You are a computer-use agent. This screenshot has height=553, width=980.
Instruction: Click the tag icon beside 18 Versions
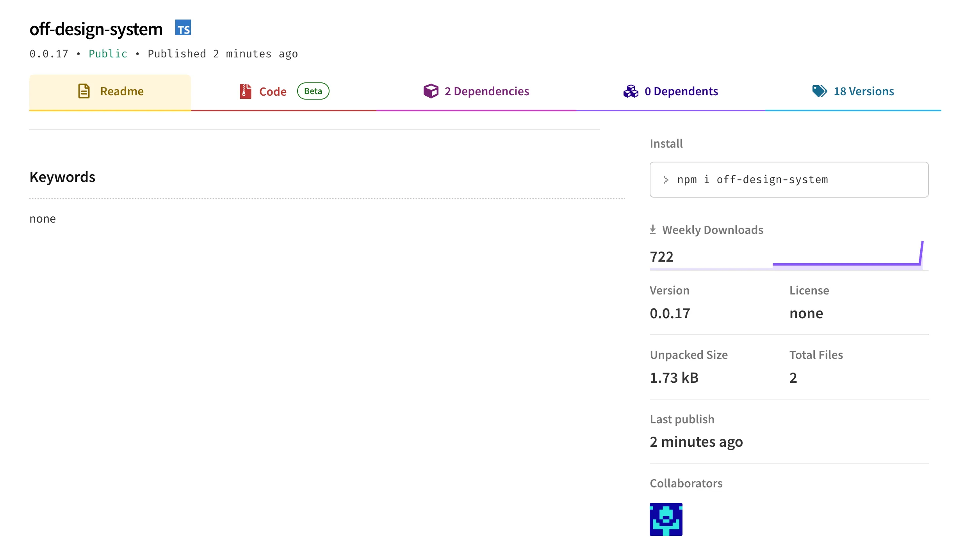pos(821,91)
